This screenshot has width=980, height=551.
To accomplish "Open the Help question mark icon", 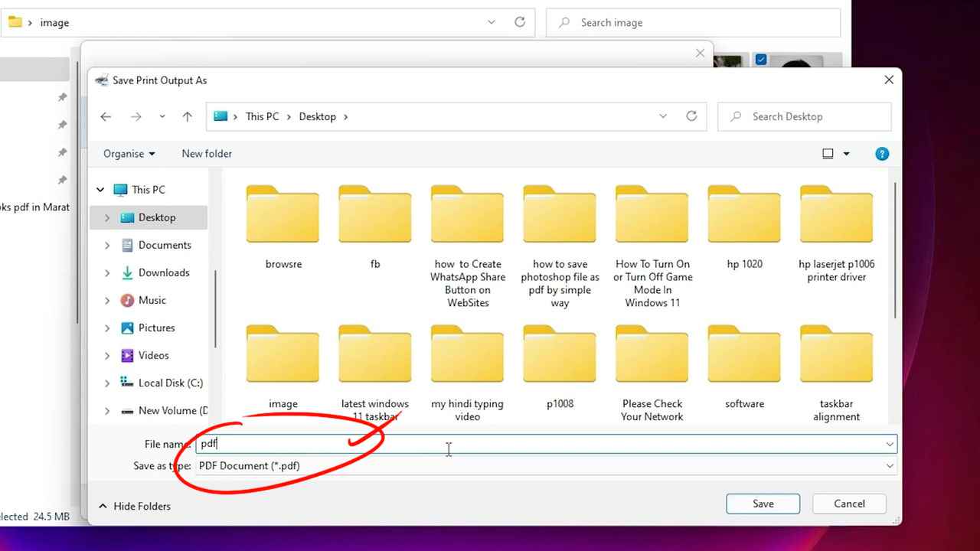I will point(882,154).
